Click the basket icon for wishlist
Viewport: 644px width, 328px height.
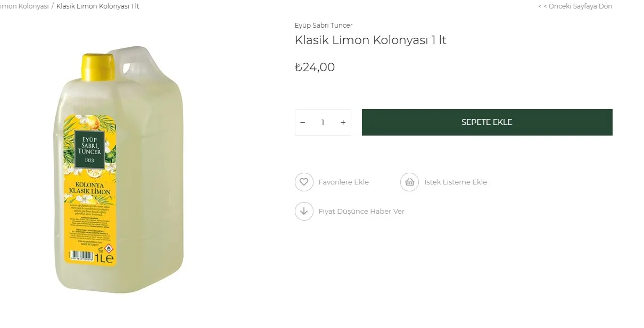pyautogui.click(x=409, y=182)
